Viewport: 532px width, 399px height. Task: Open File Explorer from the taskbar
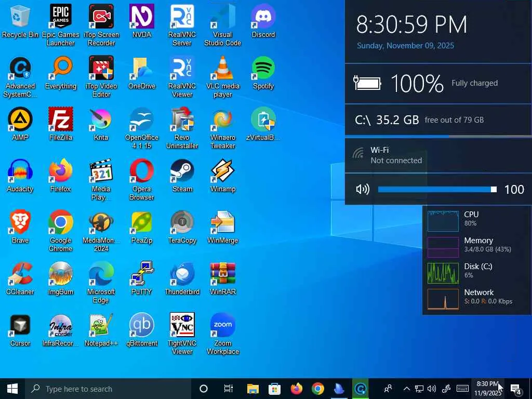tap(253, 389)
